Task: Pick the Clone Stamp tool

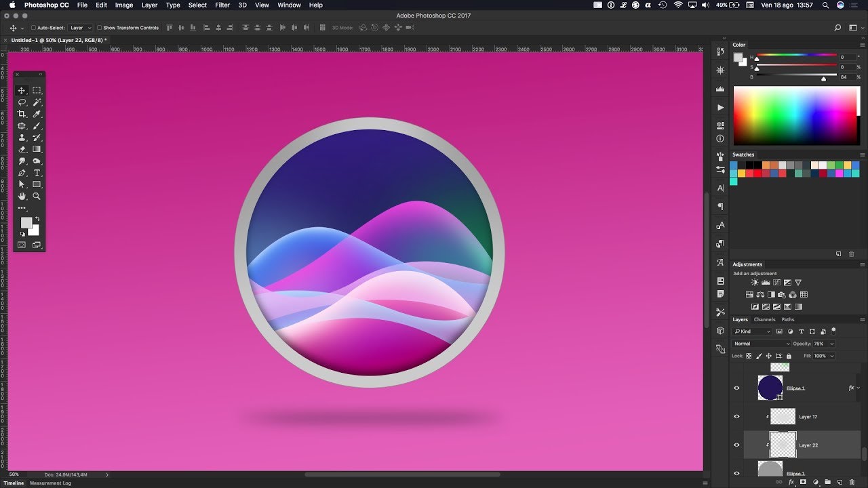Action: [22, 138]
